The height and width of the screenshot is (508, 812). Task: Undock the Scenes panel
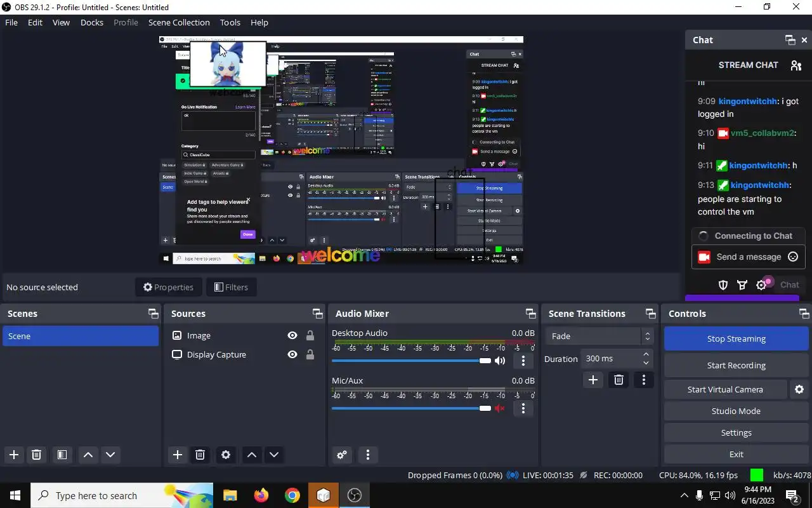[x=153, y=314]
